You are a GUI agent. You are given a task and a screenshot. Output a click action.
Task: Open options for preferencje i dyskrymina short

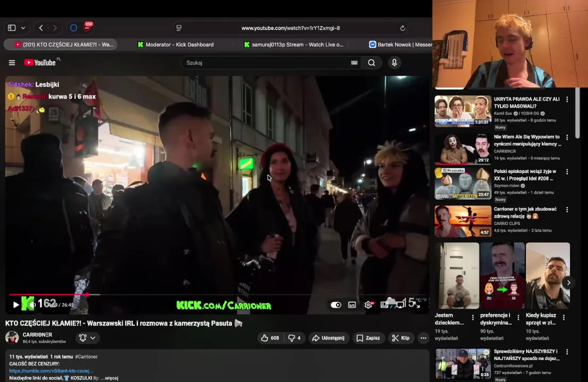518,317
